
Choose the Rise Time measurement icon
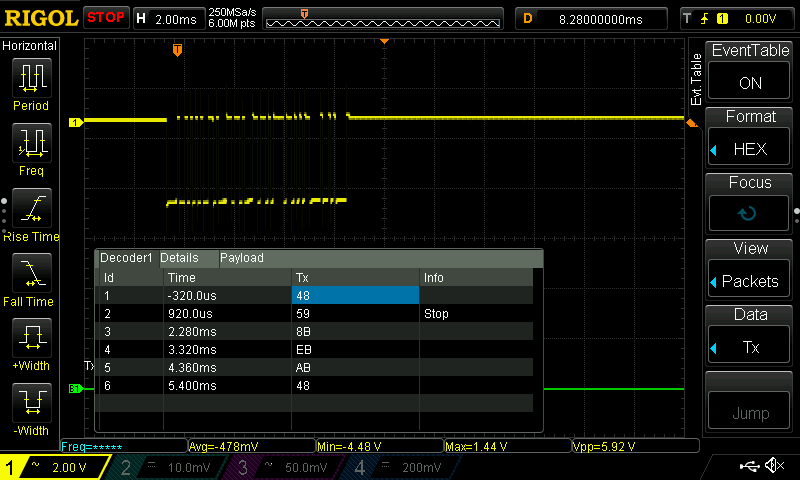pyautogui.click(x=30, y=209)
